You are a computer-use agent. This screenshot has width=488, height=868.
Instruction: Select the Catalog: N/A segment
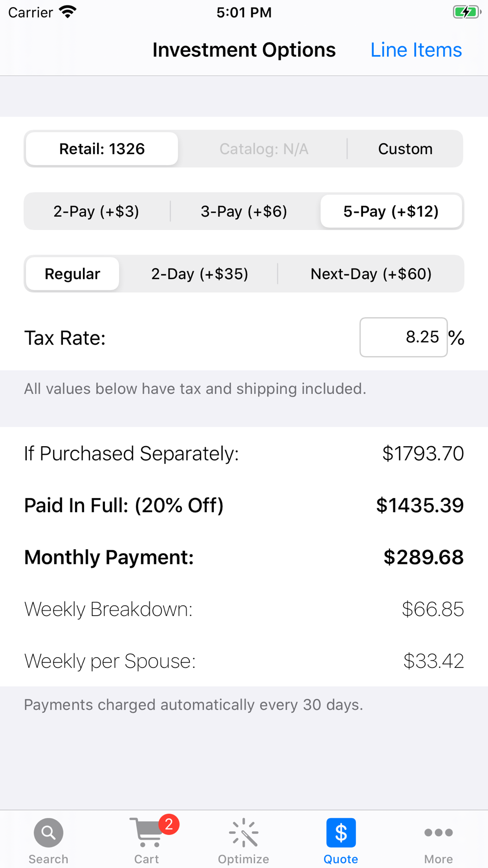click(x=264, y=149)
